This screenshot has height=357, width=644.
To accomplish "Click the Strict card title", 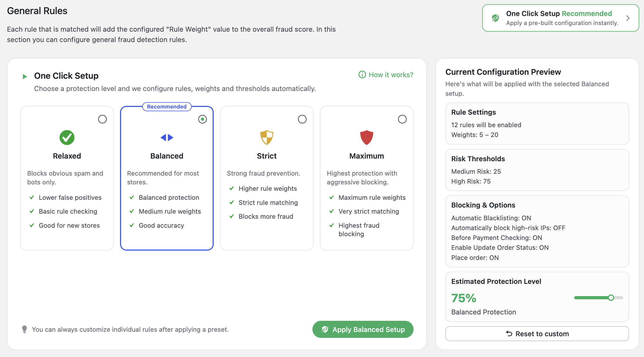I will point(267,156).
